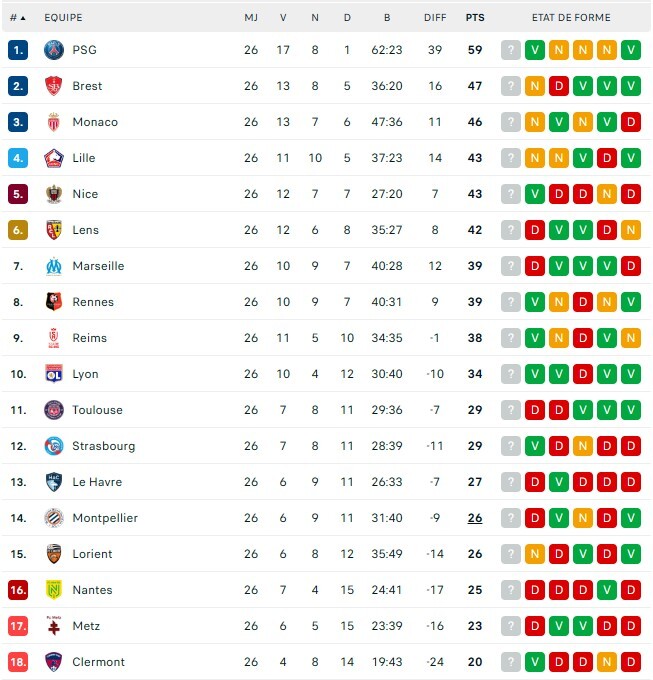Viewport: 653px width, 680px height.
Task: Sort standings by PTS column header
Action: pyautogui.click(x=474, y=18)
